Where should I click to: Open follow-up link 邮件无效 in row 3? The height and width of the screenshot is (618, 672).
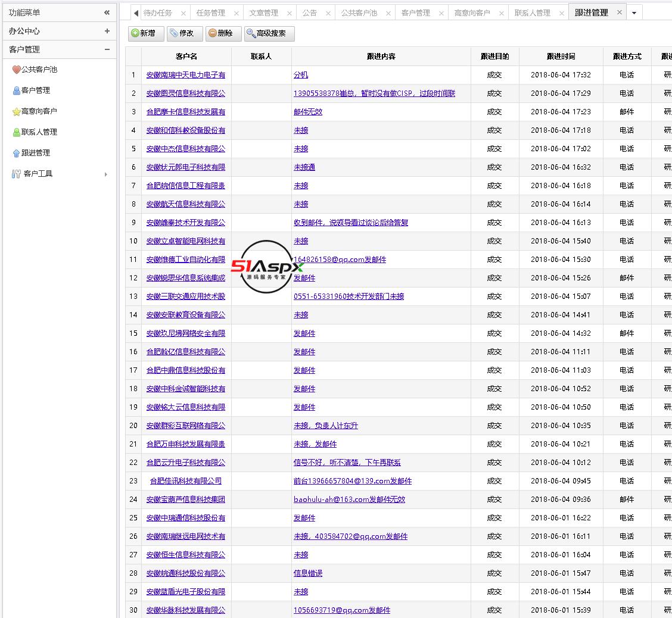(308, 112)
